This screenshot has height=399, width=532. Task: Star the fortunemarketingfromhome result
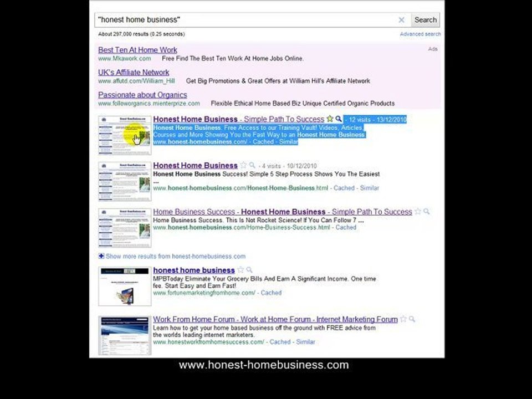[x=241, y=270]
